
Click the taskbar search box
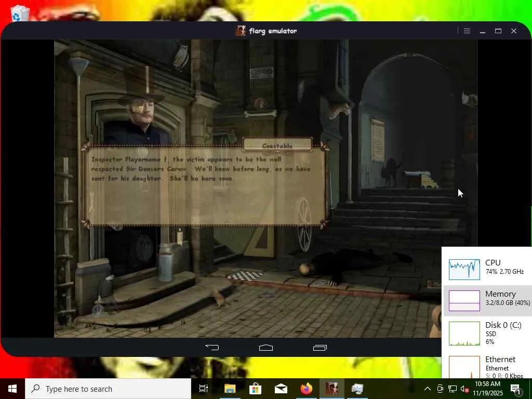pos(108,389)
